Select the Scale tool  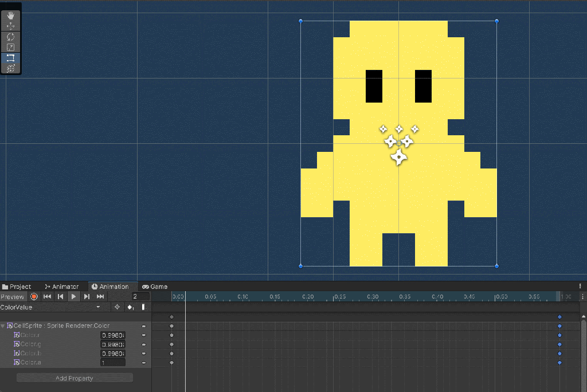[x=10, y=46]
